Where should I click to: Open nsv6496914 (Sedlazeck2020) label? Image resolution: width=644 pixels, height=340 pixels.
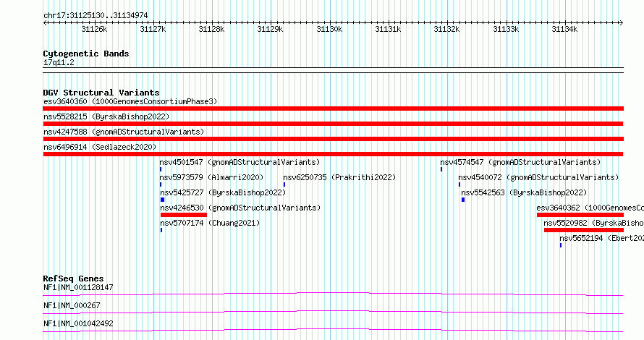pos(100,147)
